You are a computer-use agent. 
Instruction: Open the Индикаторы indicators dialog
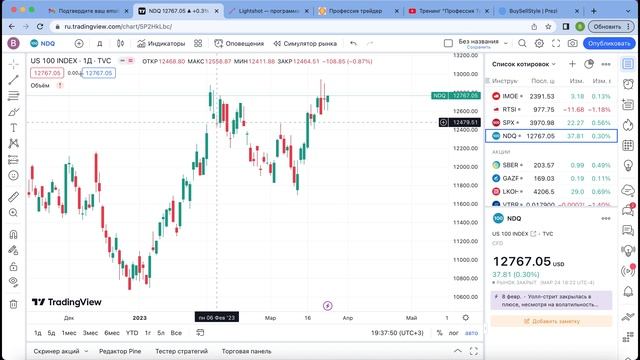(x=161, y=43)
